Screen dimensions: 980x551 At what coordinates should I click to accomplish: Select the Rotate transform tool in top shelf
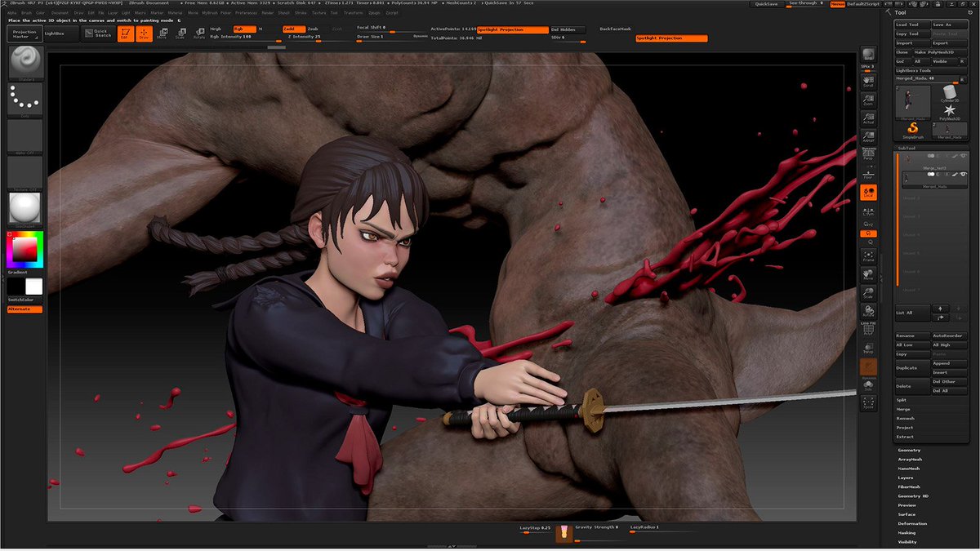pos(198,34)
